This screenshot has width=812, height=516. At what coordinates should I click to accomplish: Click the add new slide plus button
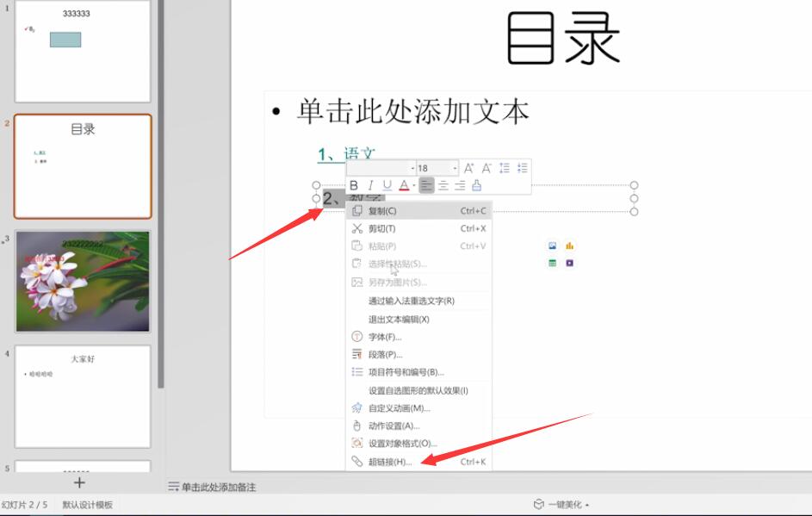point(79,483)
